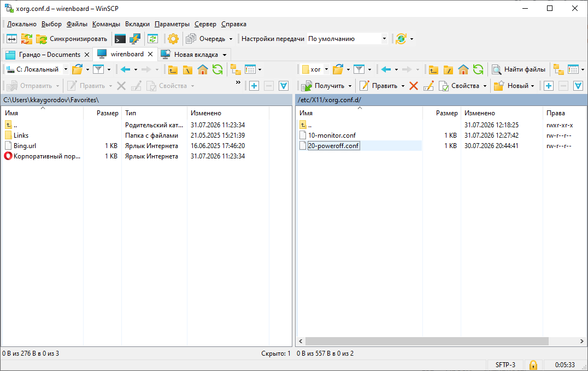Click the remote horizontal scrollbar
Image resolution: width=588 pixels, height=371 pixels.
tap(427, 341)
